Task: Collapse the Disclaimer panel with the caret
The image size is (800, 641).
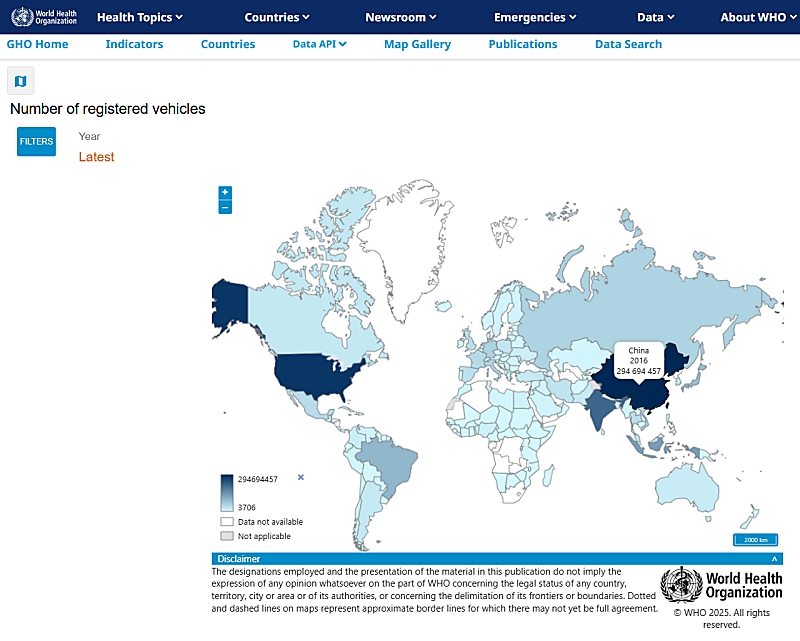Action: click(x=774, y=559)
